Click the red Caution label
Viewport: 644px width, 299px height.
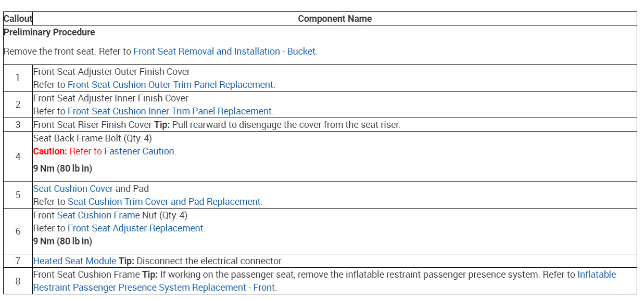click(x=50, y=151)
